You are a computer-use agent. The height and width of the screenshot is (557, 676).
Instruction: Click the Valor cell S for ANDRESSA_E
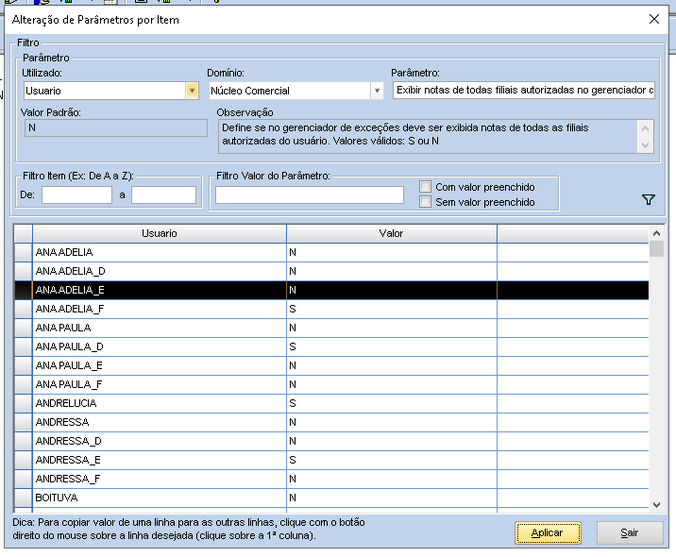(391, 460)
